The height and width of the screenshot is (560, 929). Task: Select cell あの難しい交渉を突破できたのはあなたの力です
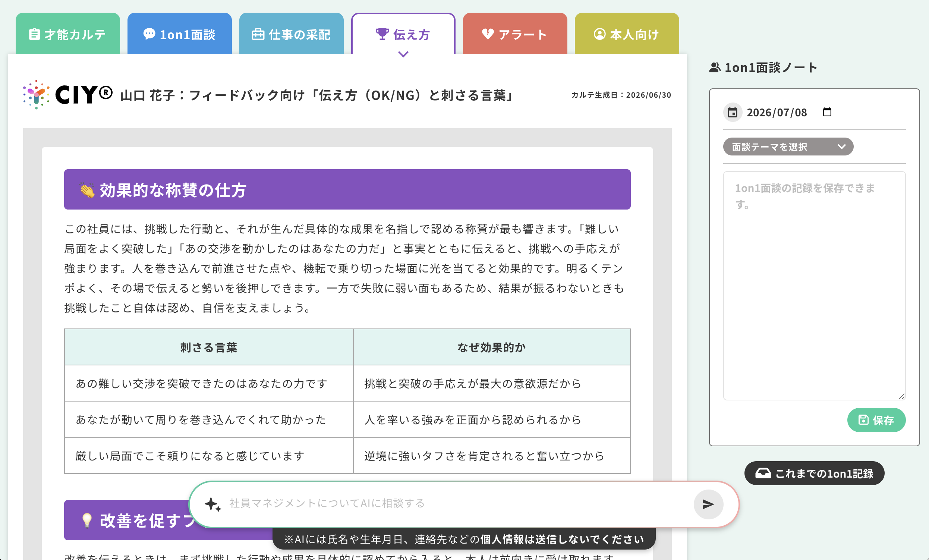coord(208,383)
